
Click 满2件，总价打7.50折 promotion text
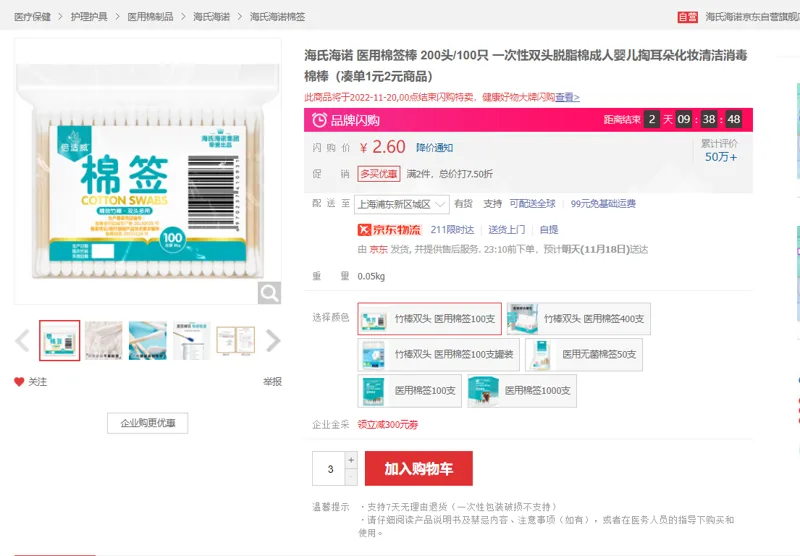pos(449,174)
